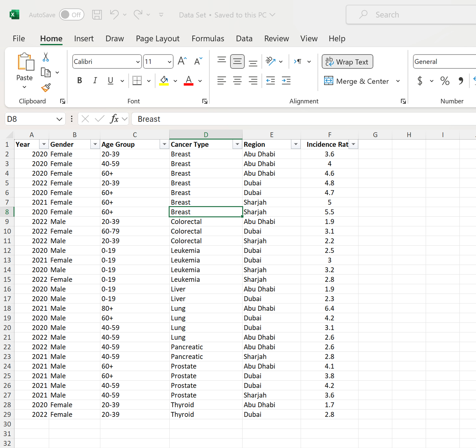This screenshot has width=476, height=448.
Task: Switch to the Formulas ribbon tab
Action: 208,39
